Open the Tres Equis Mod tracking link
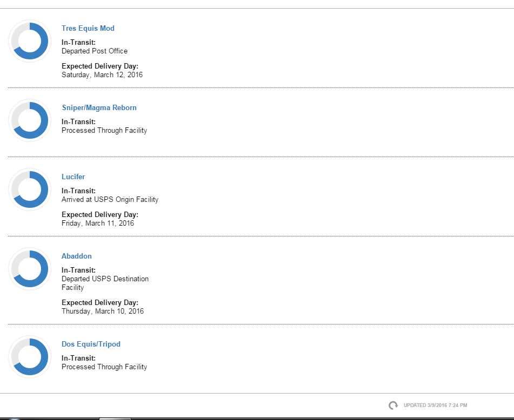The image size is (514, 420). (x=88, y=29)
